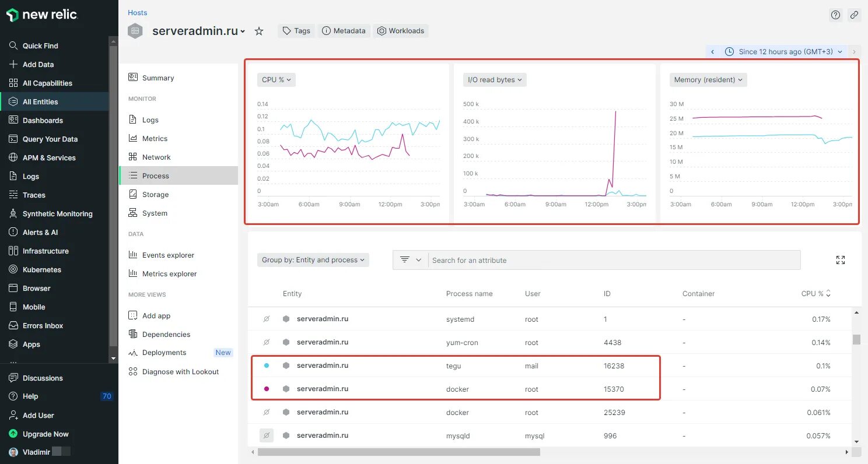
Task: Toggle chart visibility for mysqld row
Action: [x=267, y=435]
